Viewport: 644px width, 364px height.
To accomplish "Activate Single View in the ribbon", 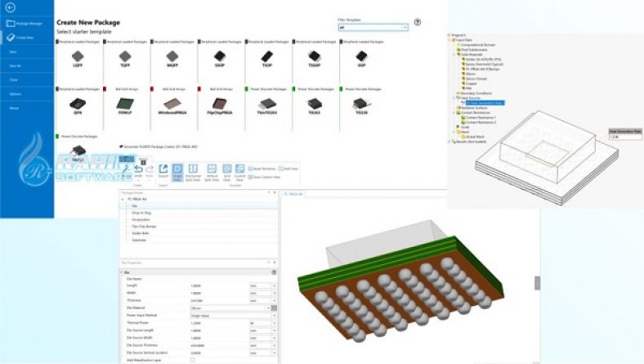I will pyautogui.click(x=177, y=173).
